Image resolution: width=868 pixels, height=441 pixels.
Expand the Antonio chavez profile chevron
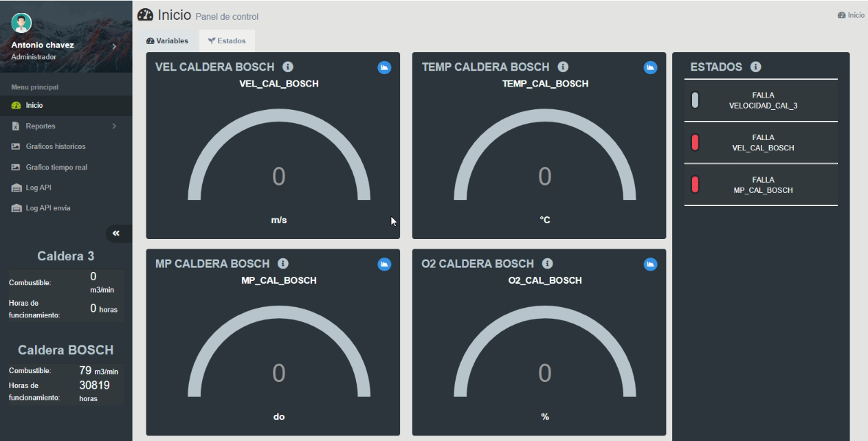[x=114, y=47]
